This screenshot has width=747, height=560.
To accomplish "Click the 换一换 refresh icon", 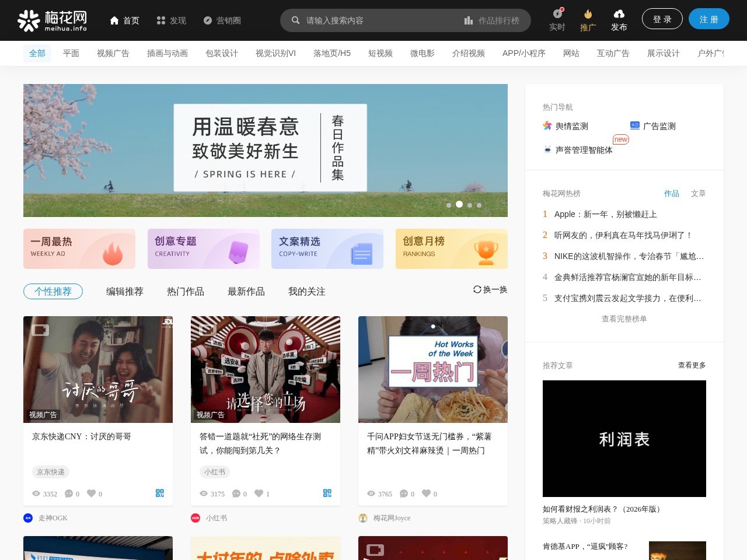I will tap(477, 289).
